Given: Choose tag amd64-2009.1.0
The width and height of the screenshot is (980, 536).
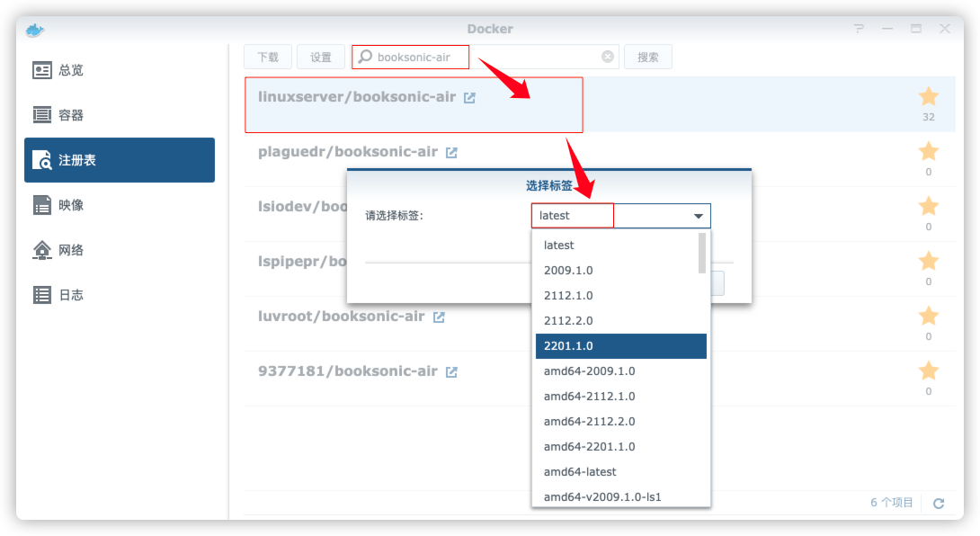Looking at the screenshot, I should pyautogui.click(x=620, y=371).
